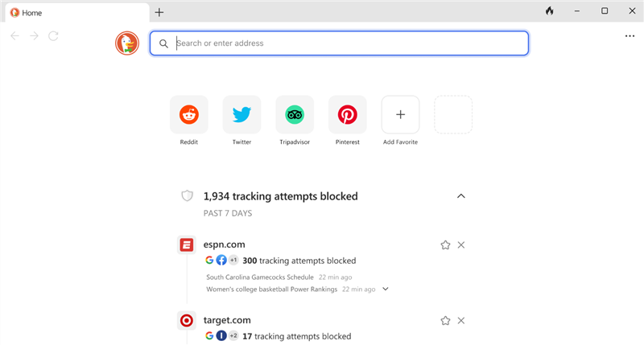Screen dimensions: 644x345
Task: Open the three-dot browser menu
Action: [x=630, y=36]
